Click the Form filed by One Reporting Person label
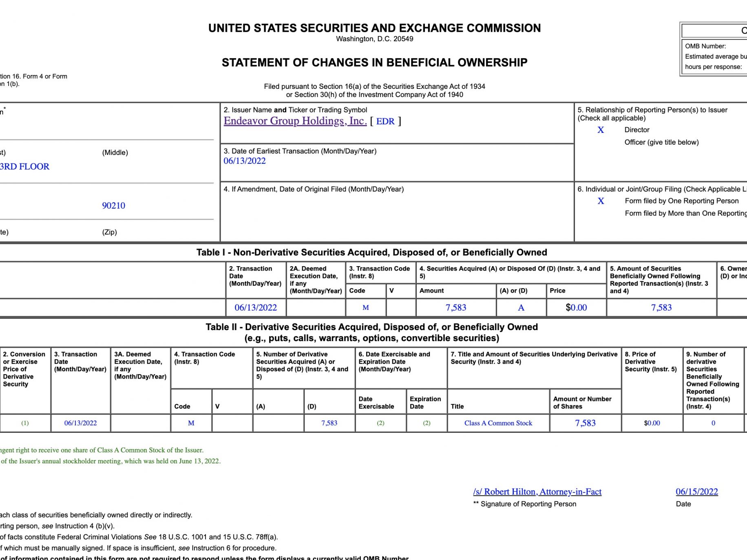 pyautogui.click(x=682, y=201)
